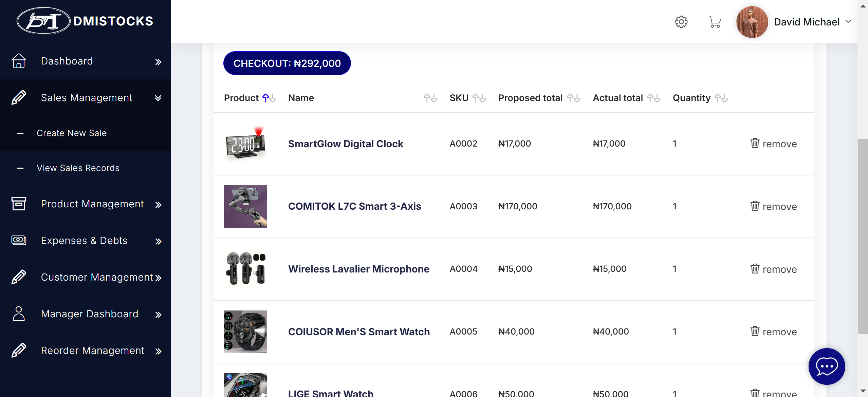The height and width of the screenshot is (397, 868).
Task: Click the Product Management box icon
Action: click(x=19, y=204)
